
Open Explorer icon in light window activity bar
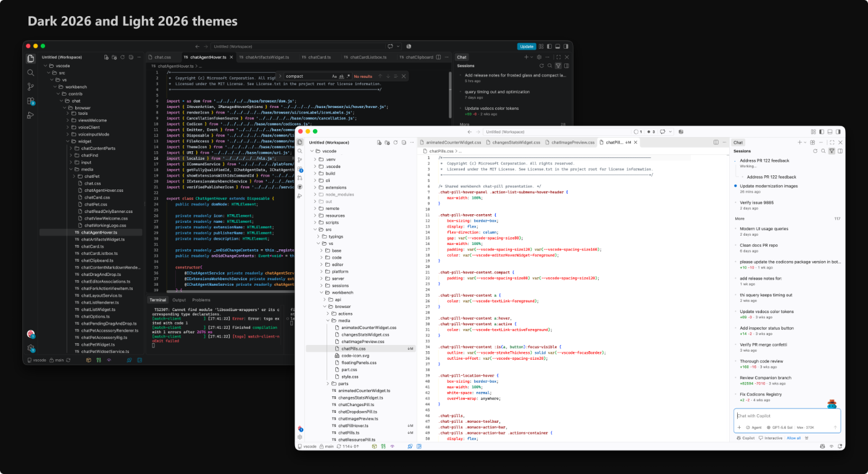(x=300, y=142)
